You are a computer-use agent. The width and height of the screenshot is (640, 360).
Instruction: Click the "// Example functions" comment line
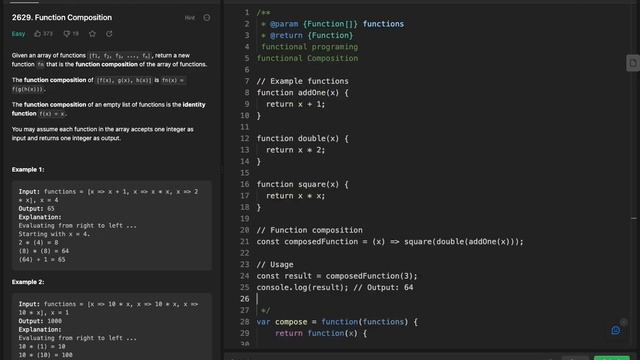pyautogui.click(x=302, y=81)
